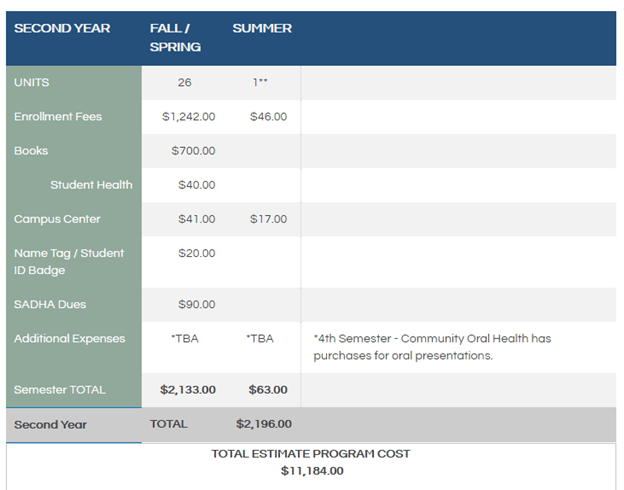
Task: Click the Name Tag / Student ID Badge label
Action: click(69, 262)
